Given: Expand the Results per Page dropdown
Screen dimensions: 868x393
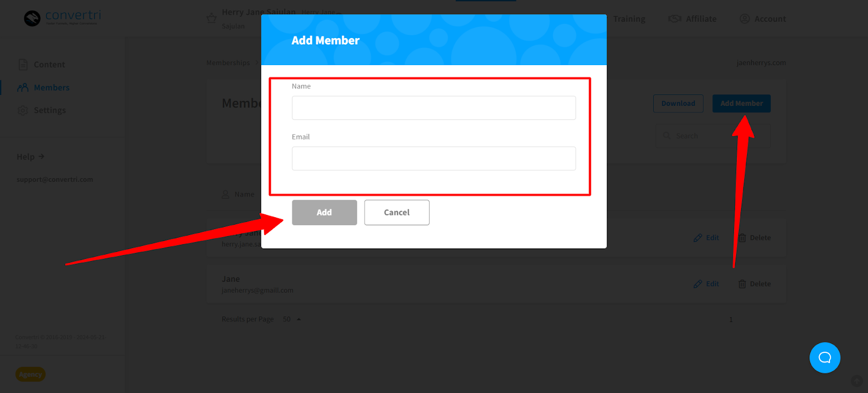Looking at the screenshot, I should (x=292, y=319).
